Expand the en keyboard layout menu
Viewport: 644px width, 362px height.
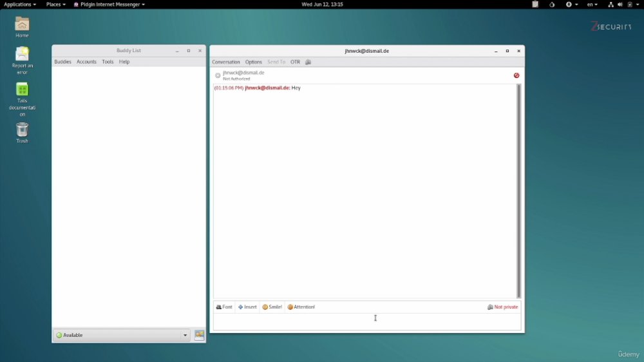(x=592, y=5)
